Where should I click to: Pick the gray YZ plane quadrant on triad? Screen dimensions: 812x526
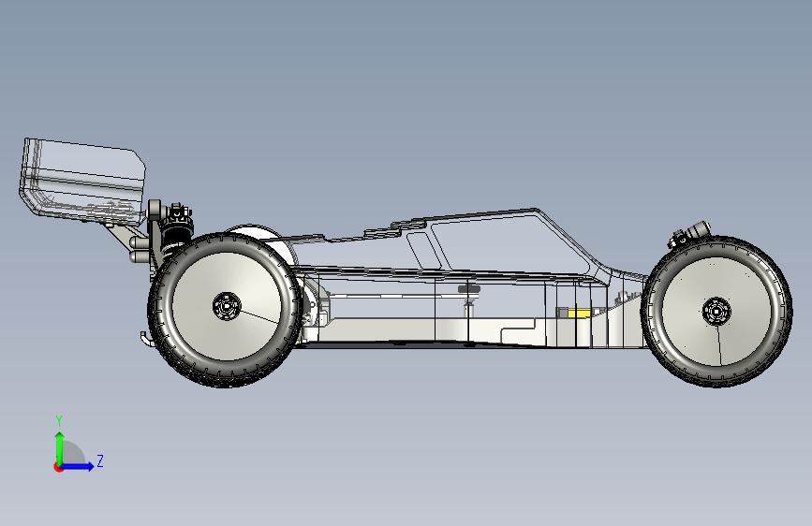point(72,454)
